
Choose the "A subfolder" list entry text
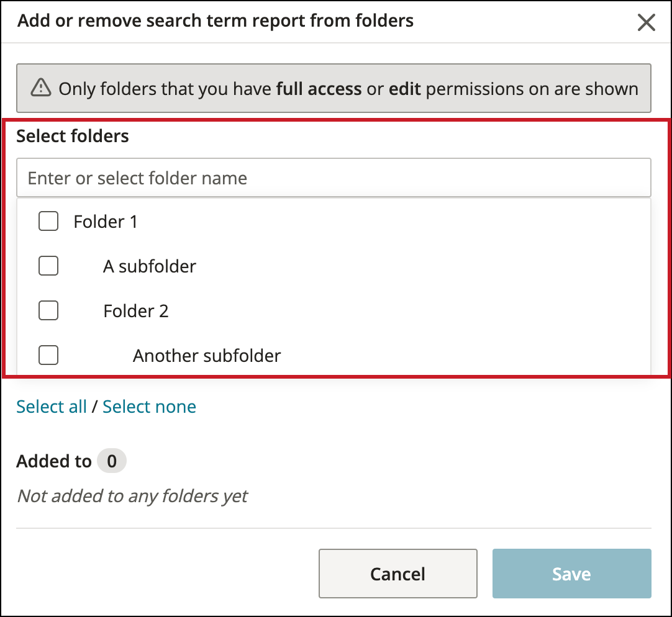pyautogui.click(x=150, y=266)
